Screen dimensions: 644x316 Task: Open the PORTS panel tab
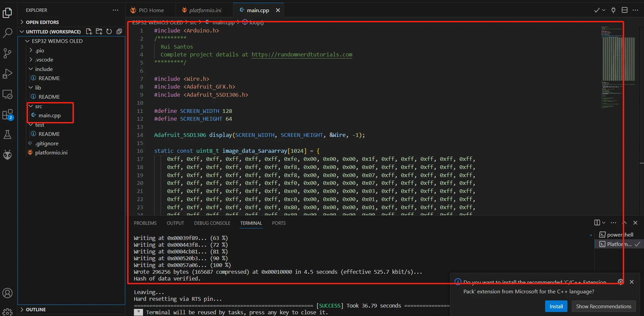(279, 223)
